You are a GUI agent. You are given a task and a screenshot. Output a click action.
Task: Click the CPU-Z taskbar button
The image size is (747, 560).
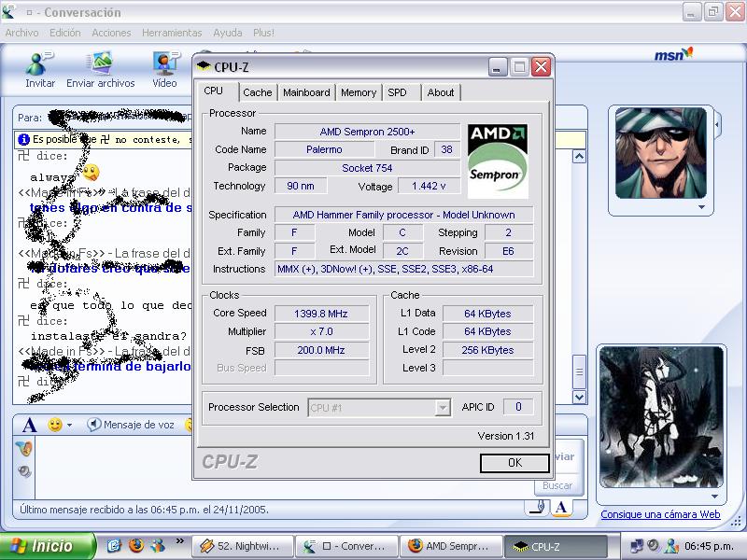pyautogui.click(x=556, y=546)
